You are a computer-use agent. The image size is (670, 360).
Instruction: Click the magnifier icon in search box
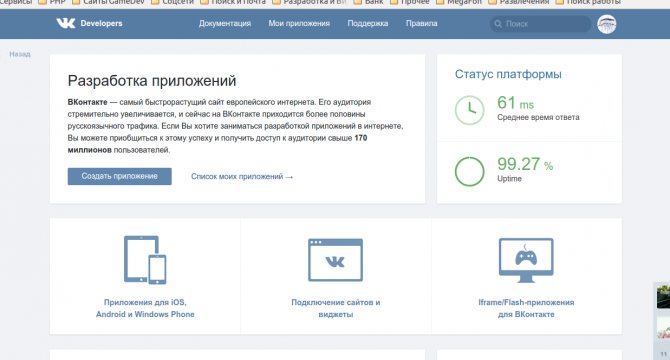click(498, 24)
